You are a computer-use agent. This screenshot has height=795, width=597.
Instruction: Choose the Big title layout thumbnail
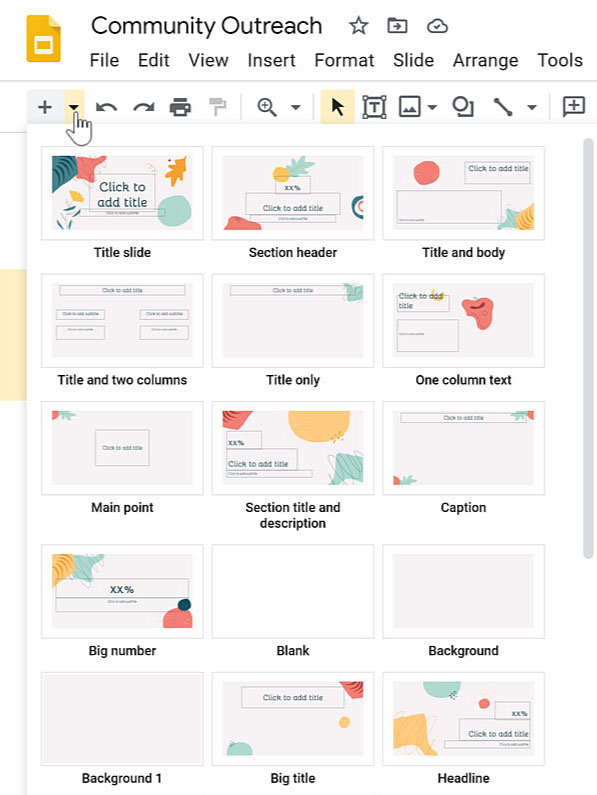(x=293, y=719)
